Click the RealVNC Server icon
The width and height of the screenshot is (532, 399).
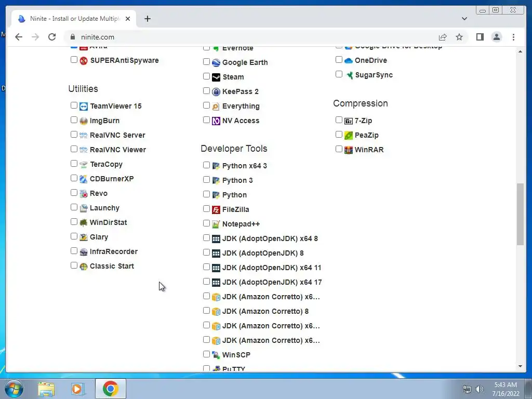84,136
